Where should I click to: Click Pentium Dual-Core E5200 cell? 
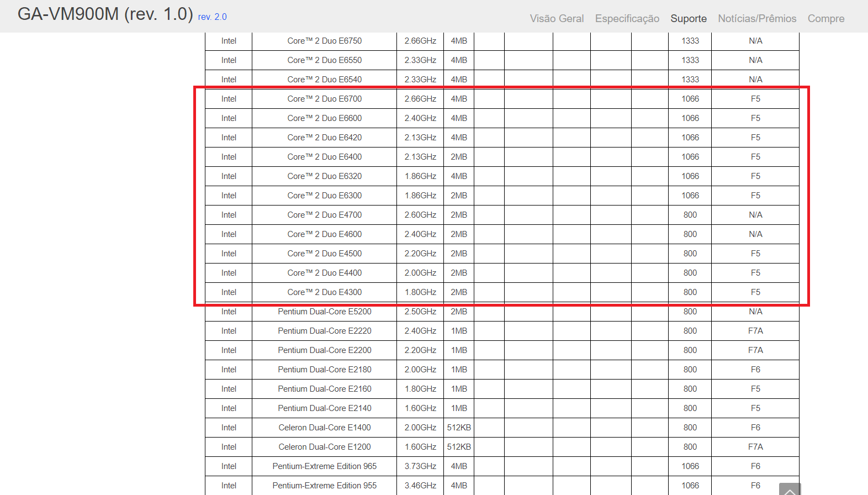(x=325, y=312)
